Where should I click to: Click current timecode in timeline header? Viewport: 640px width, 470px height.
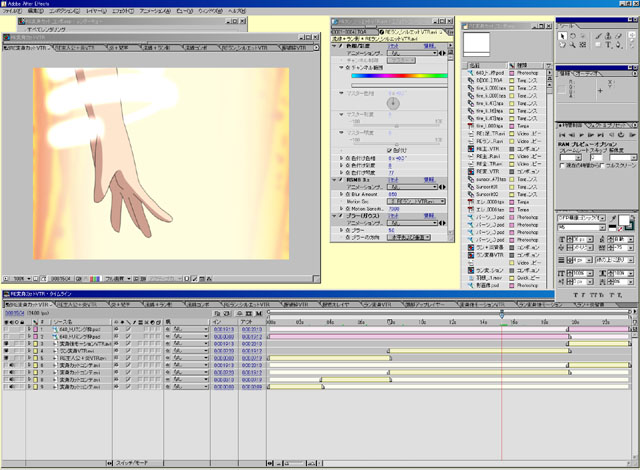(x=15, y=313)
